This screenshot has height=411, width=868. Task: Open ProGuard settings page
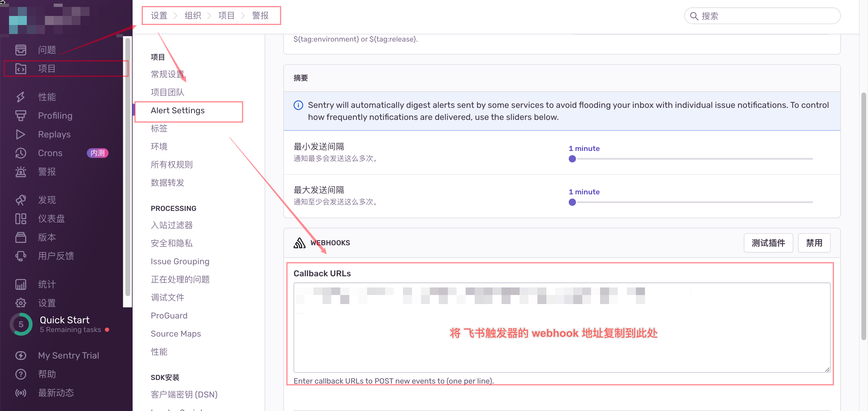169,316
